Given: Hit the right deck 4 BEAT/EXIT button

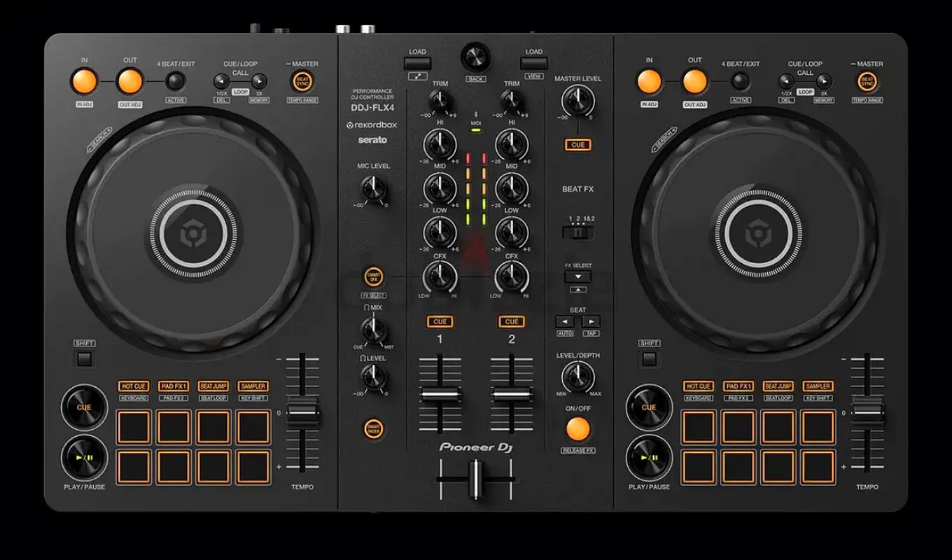Looking at the screenshot, I should (x=740, y=81).
